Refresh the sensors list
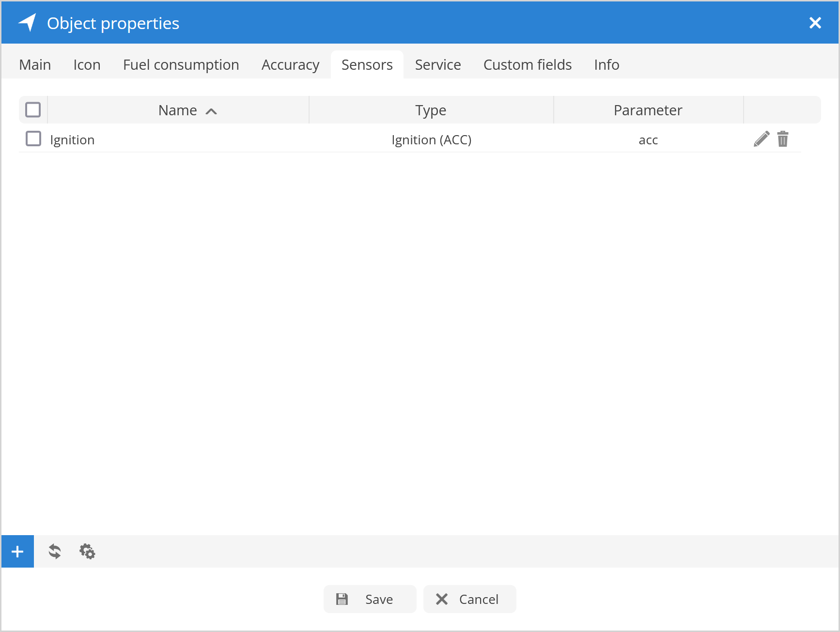Screen dimensions: 840x632 coord(55,551)
